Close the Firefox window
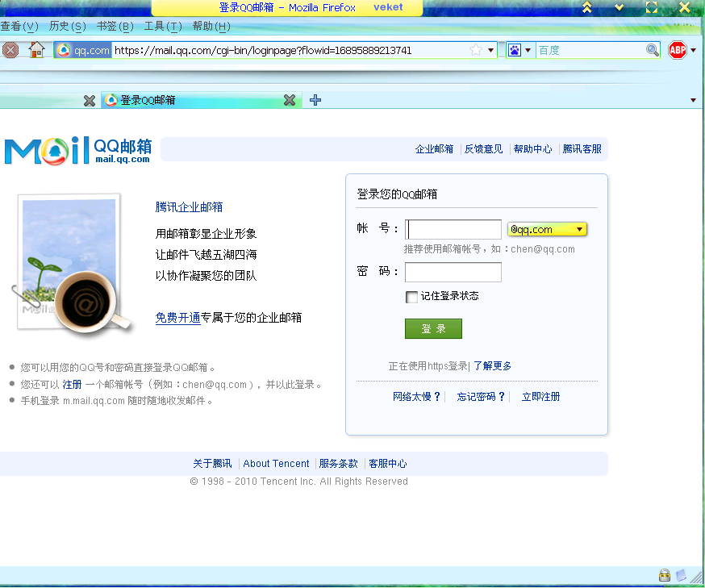 [684, 7]
